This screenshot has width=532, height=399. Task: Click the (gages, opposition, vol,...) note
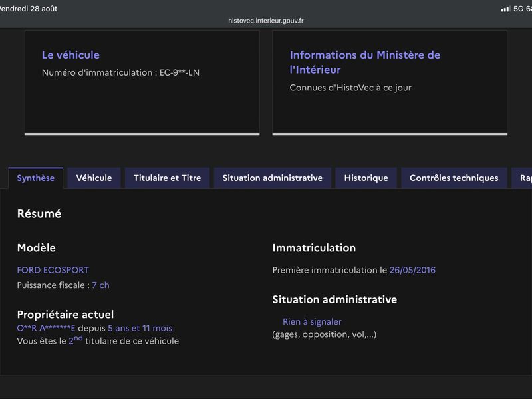click(324, 335)
